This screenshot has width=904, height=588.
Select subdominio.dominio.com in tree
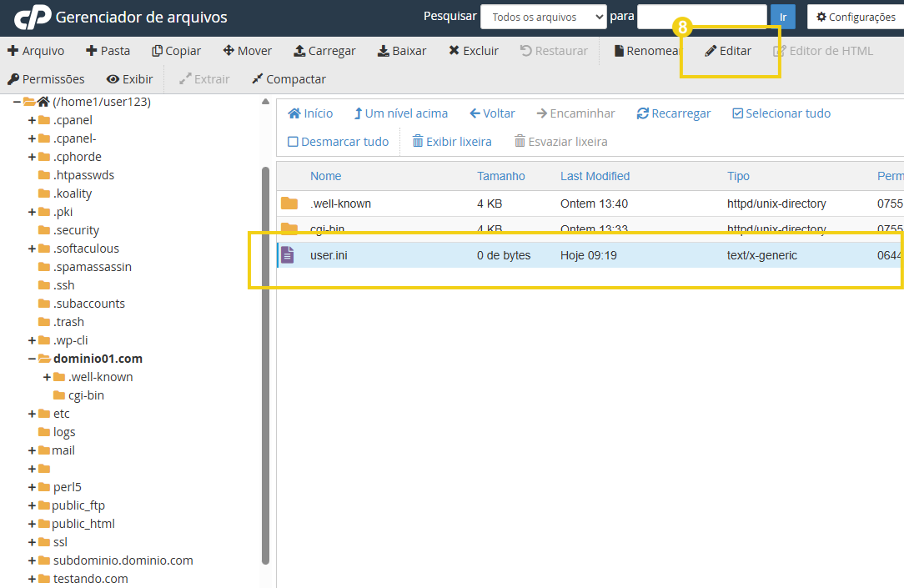coord(123,560)
